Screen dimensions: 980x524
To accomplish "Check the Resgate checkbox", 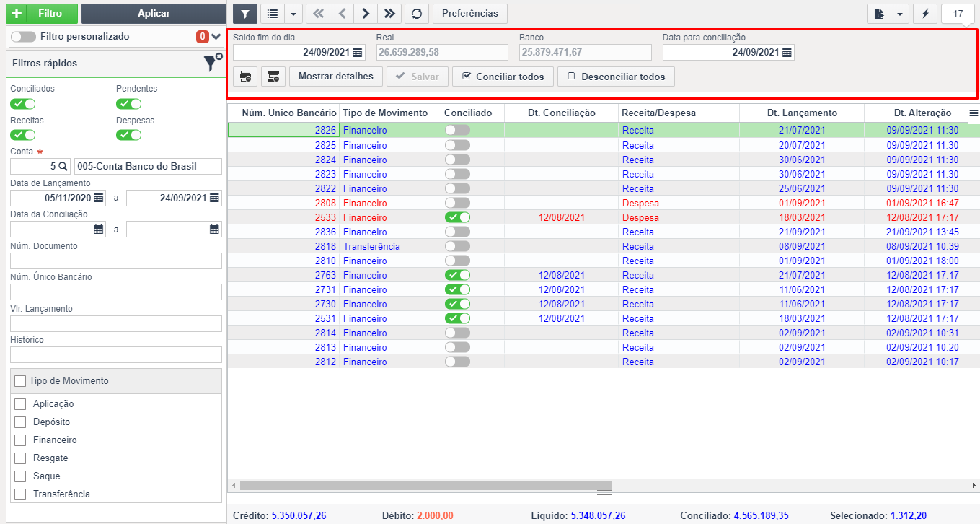I will (x=20, y=458).
